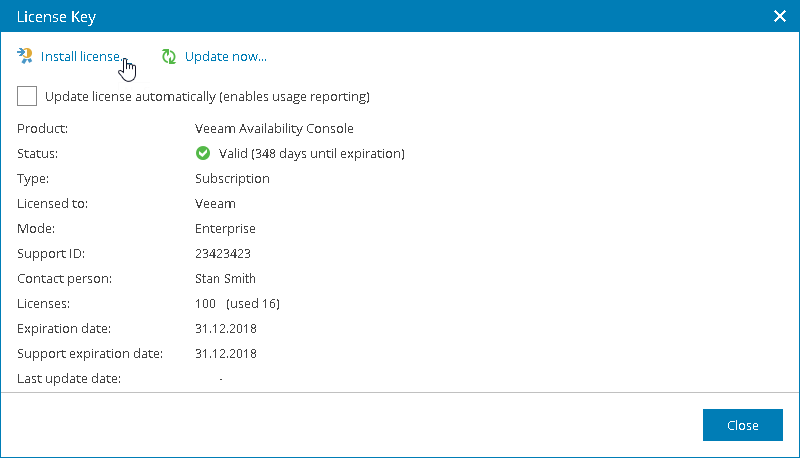Viewport: 800px width, 458px height.
Task: Click the Support ID number 23423423
Action: [x=223, y=254]
